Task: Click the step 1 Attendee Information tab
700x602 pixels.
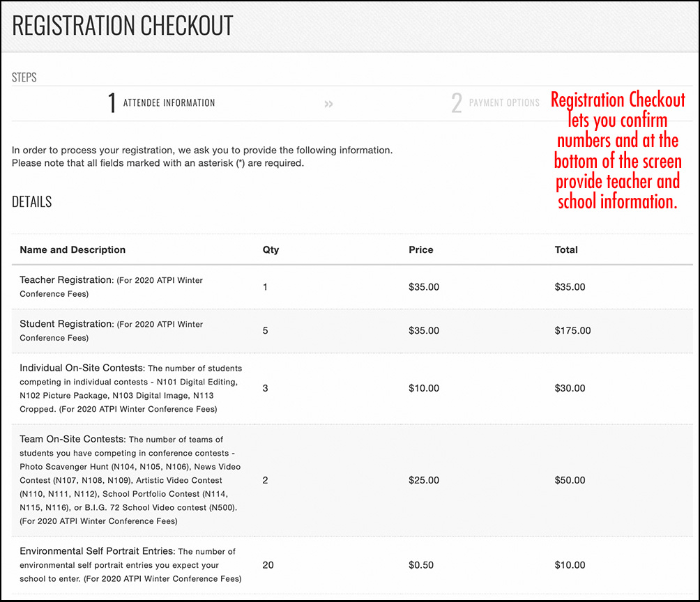Action: tap(162, 103)
